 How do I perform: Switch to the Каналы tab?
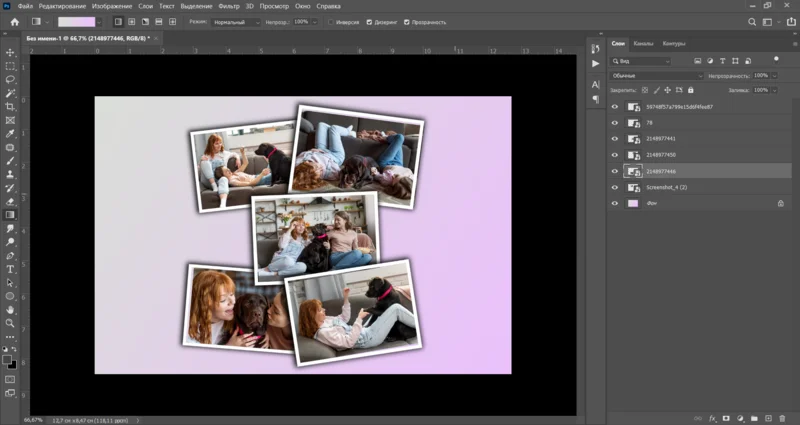pyautogui.click(x=645, y=43)
